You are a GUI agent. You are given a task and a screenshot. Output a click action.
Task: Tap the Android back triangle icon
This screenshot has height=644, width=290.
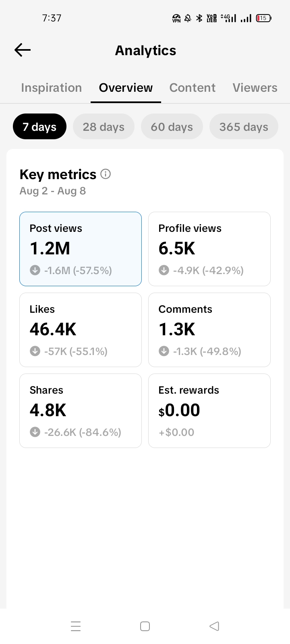coord(214,626)
